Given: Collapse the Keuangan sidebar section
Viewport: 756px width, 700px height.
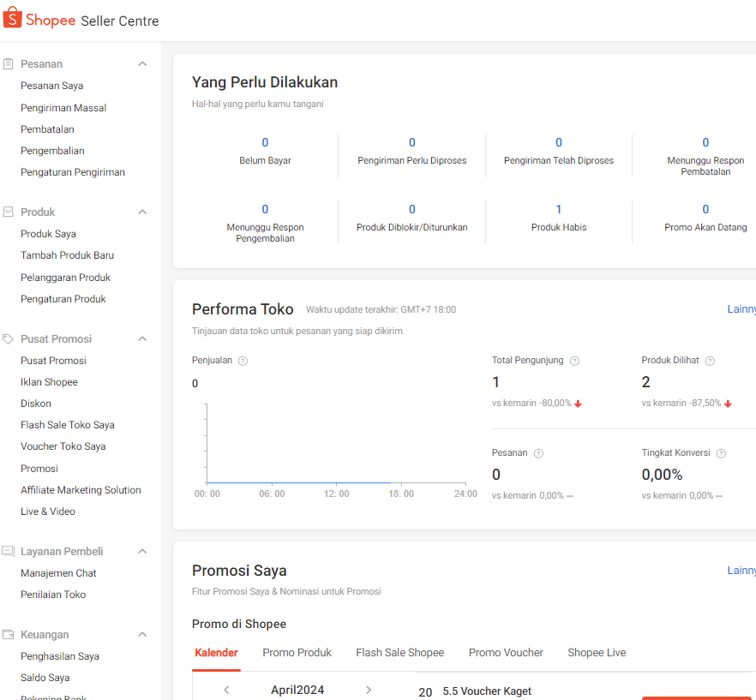Looking at the screenshot, I should [142, 634].
